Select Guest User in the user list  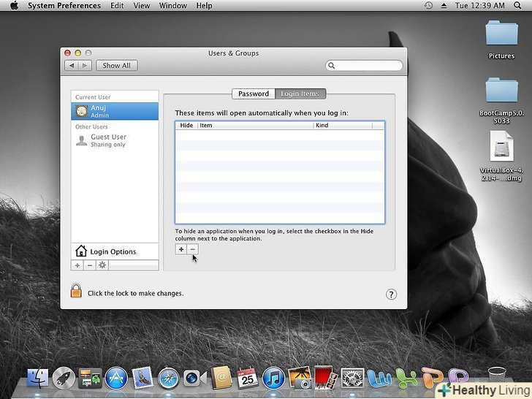coord(107,140)
